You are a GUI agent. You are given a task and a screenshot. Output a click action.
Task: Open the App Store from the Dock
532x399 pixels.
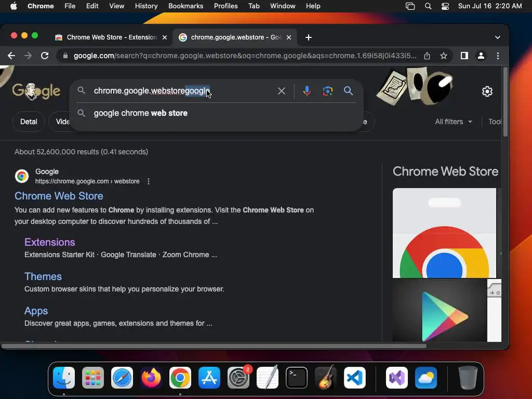(209, 378)
